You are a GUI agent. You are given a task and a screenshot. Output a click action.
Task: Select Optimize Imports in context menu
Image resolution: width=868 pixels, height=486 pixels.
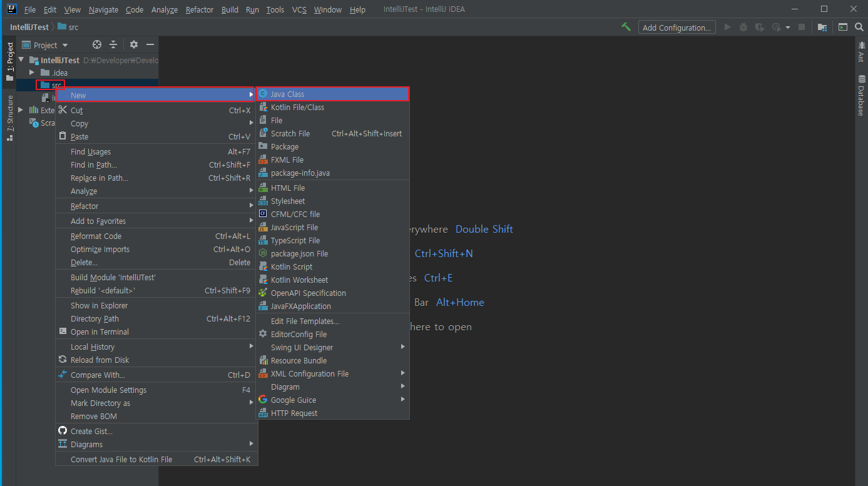[155, 249]
